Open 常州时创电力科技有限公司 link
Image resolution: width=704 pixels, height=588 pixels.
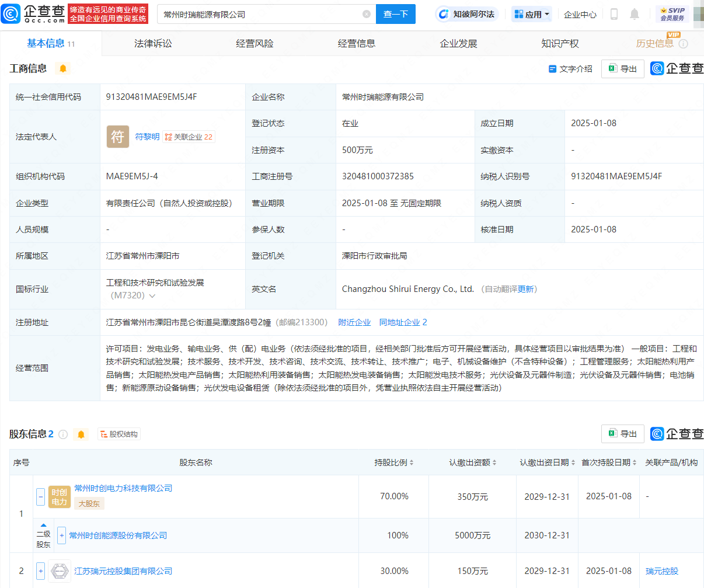[x=123, y=488]
